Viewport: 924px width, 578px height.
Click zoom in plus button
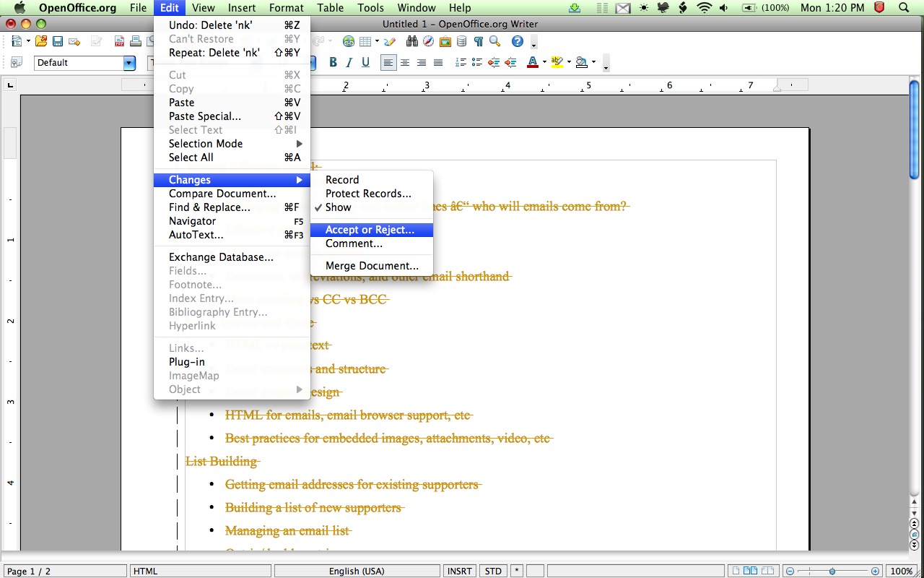[876, 571]
